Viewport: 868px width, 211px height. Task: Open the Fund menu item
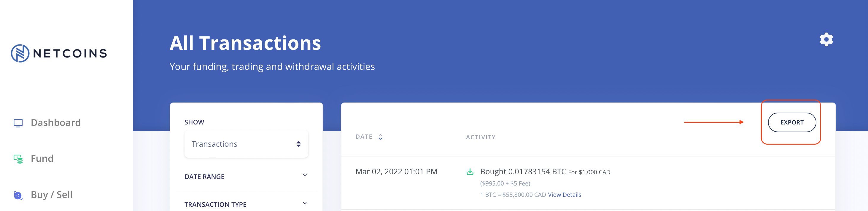tap(42, 158)
